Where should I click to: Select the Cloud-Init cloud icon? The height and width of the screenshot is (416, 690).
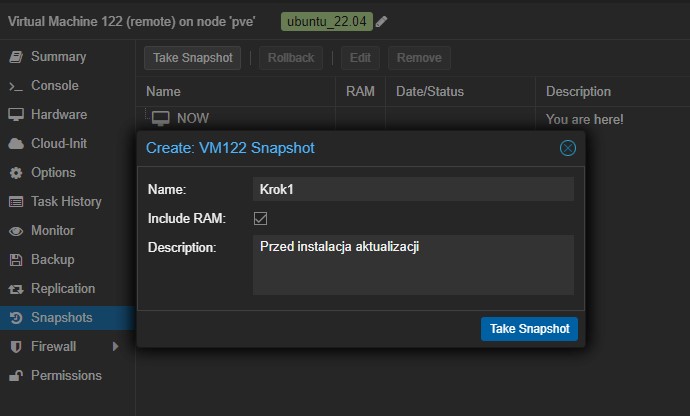click(15, 144)
